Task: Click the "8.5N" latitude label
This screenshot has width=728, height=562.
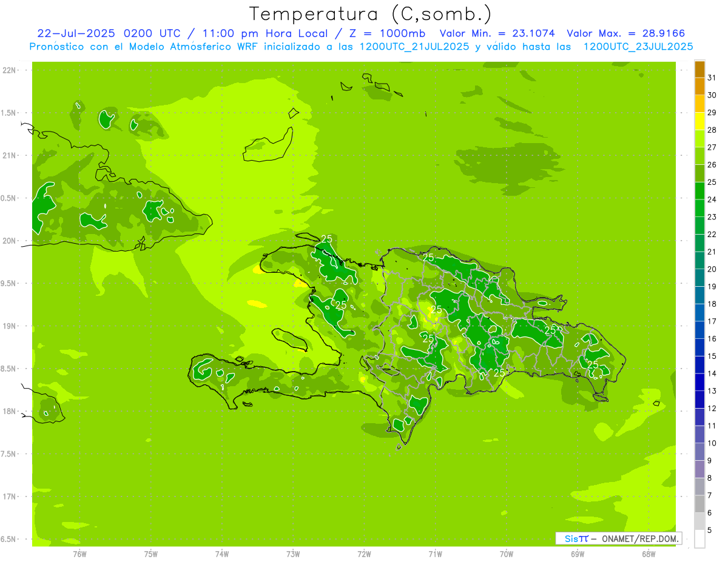Action: pyautogui.click(x=8, y=369)
